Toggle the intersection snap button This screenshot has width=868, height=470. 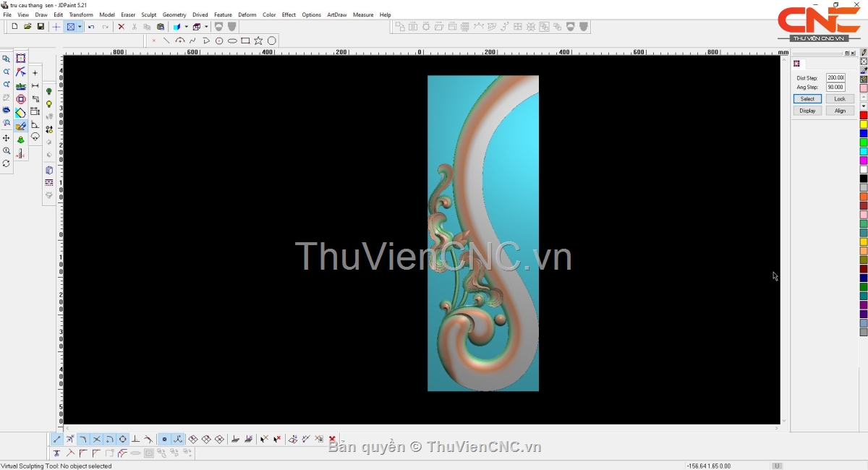(x=96, y=439)
